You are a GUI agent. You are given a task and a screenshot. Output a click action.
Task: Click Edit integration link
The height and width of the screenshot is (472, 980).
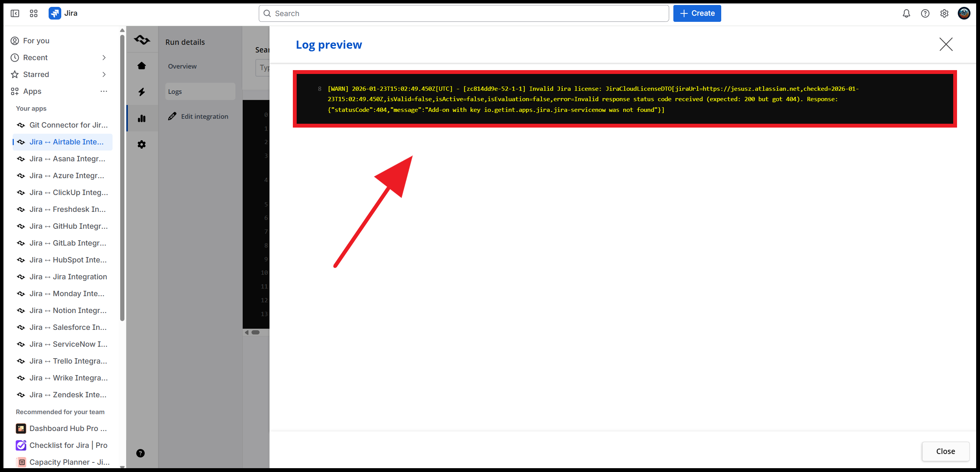coord(204,116)
